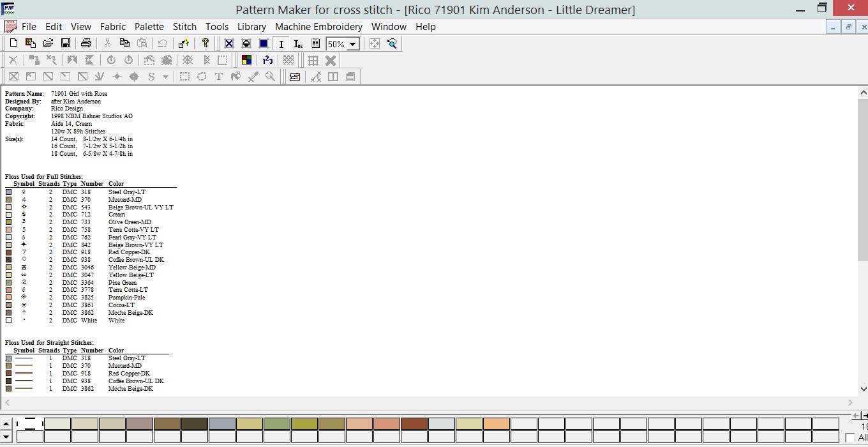Create a new pattern with the New icon
The height and width of the screenshot is (447, 868).
click(x=13, y=43)
